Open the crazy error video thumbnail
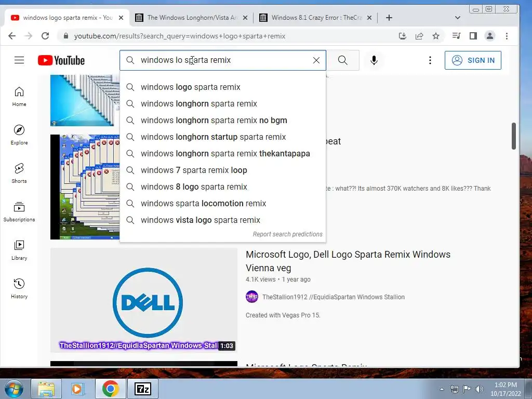 coord(85,187)
